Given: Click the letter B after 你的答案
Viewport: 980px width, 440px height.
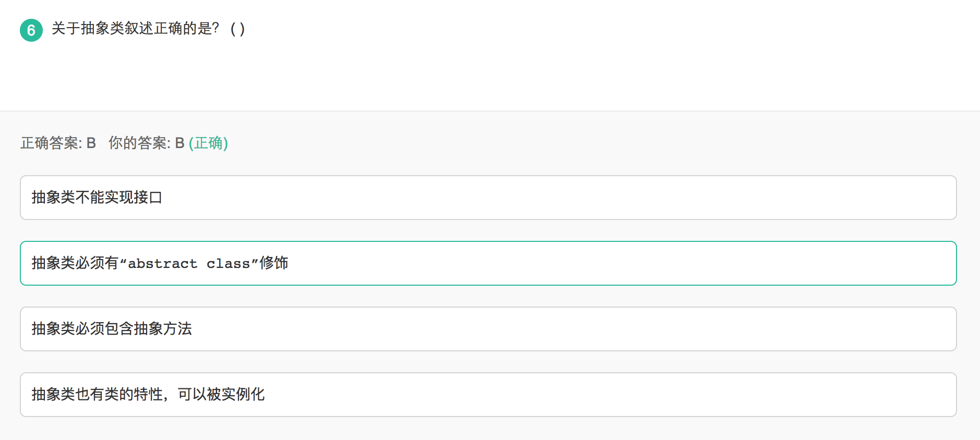Looking at the screenshot, I should [180, 143].
